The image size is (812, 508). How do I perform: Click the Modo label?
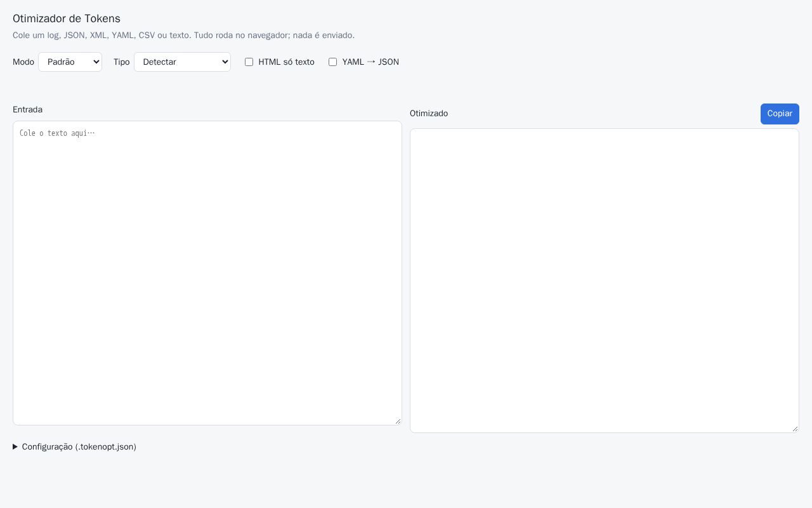pyautogui.click(x=23, y=62)
